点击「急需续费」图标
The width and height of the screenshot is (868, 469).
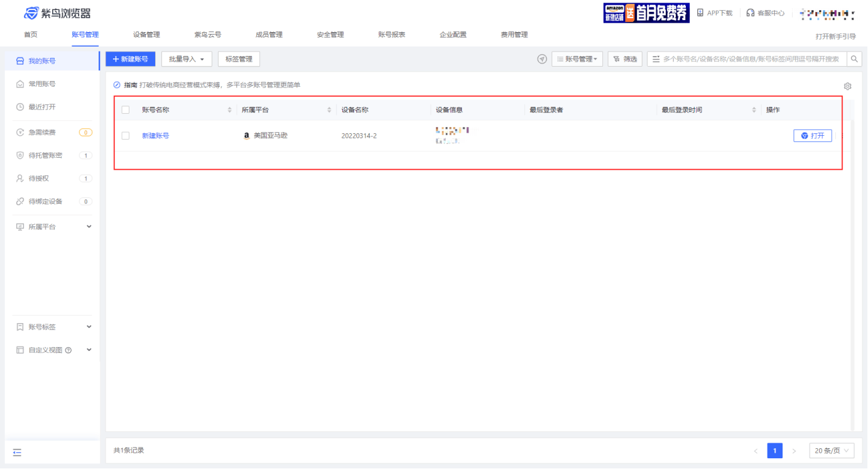point(19,131)
